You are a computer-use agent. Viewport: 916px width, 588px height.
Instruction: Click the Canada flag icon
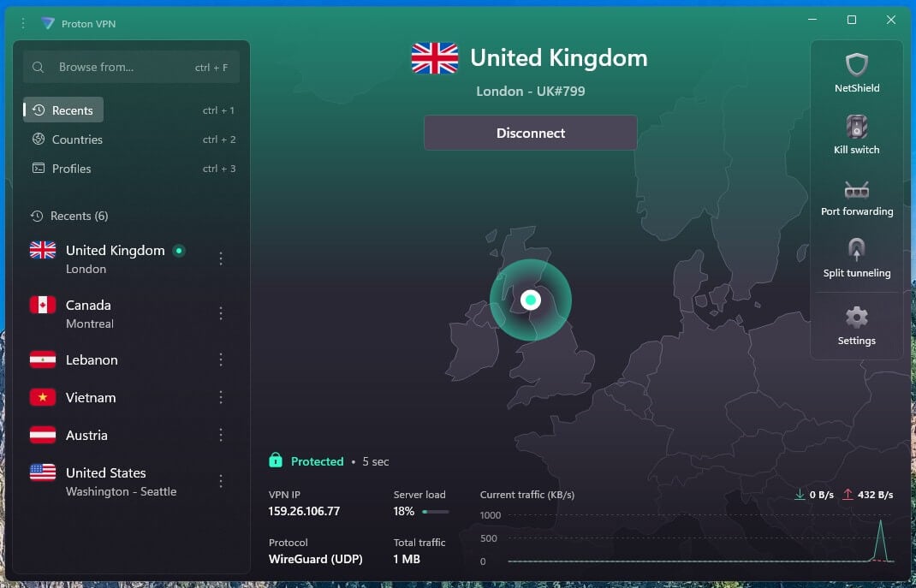click(43, 305)
